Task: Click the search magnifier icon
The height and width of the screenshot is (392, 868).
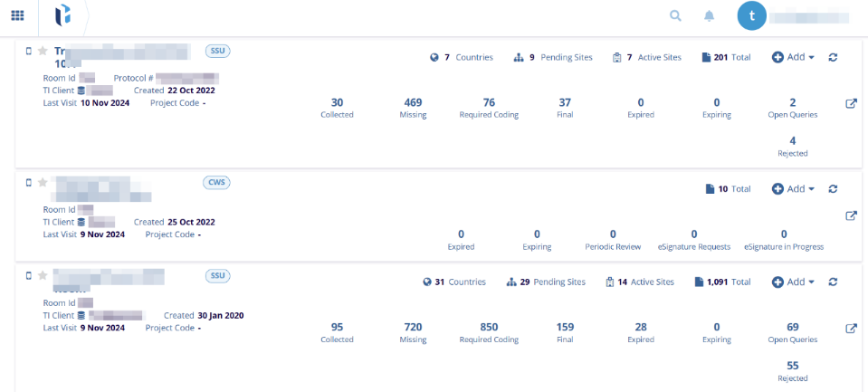Action: [675, 15]
